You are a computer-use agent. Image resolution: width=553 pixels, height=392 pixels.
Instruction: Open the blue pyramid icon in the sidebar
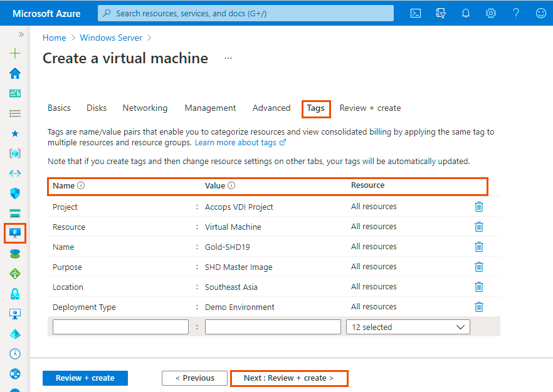point(15,334)
